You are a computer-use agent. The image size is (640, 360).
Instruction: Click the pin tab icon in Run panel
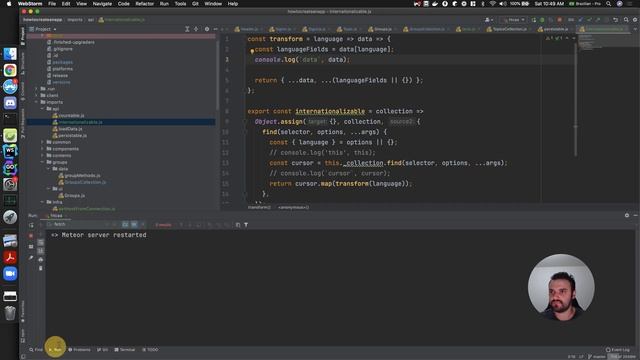(x=31, y=258)
